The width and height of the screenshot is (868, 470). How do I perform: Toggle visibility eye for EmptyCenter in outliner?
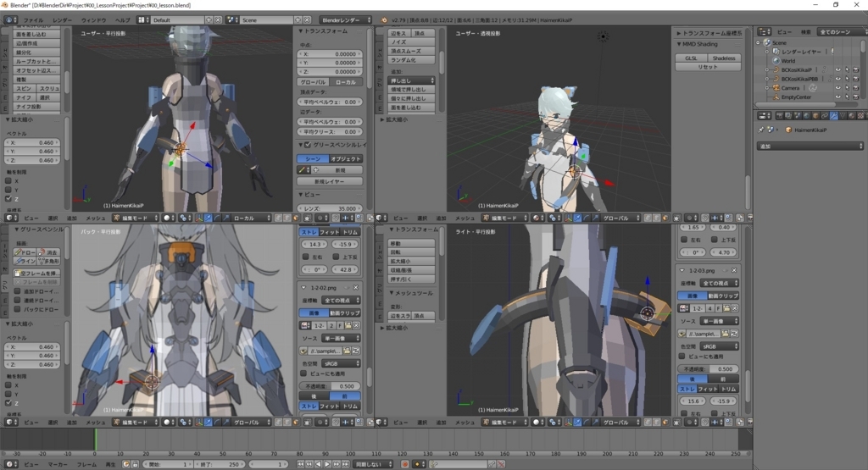[x=838, y=97]
